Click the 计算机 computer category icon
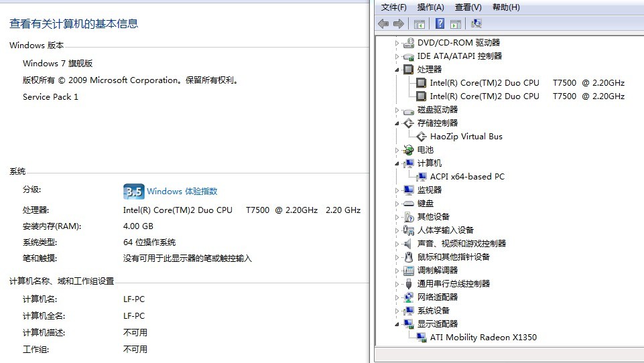 [x=408, y=163]
